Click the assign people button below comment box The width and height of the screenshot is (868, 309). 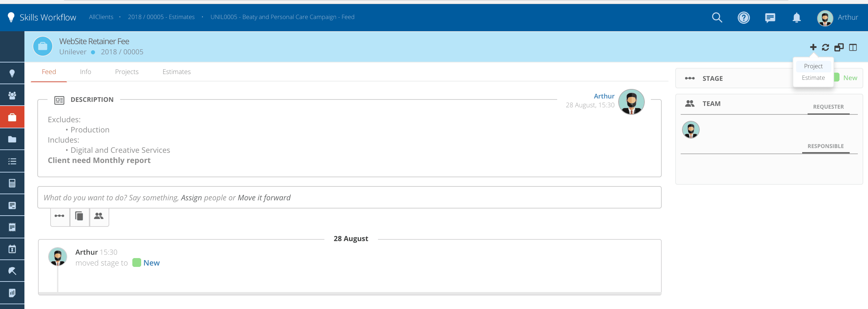pos(99,216)
